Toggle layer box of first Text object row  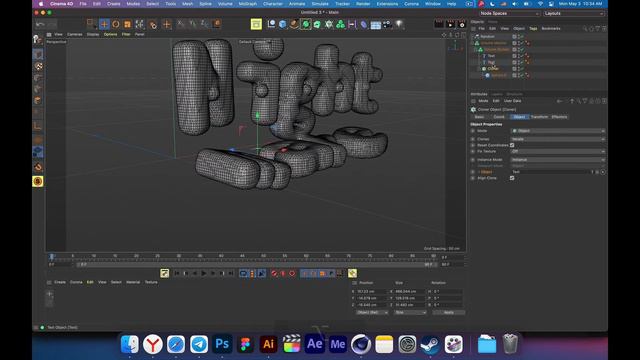[514, 56]
